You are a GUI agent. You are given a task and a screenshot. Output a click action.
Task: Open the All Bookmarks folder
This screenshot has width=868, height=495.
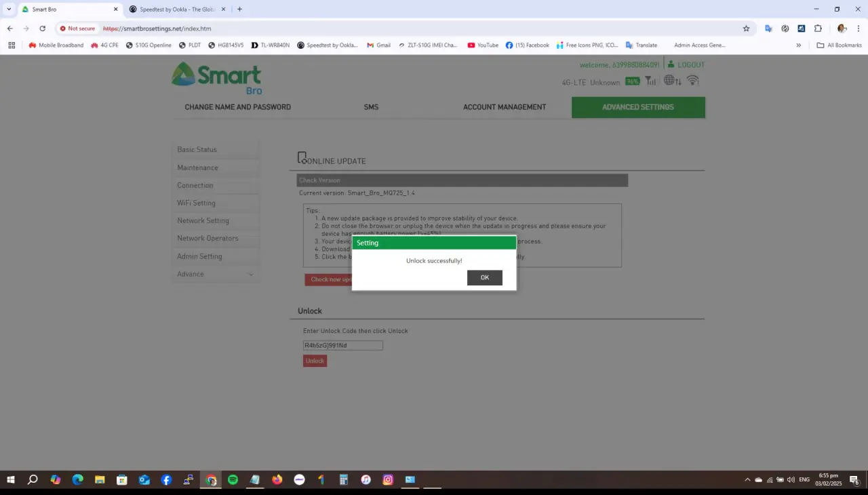pyautogui.click(x=840, y=45)
